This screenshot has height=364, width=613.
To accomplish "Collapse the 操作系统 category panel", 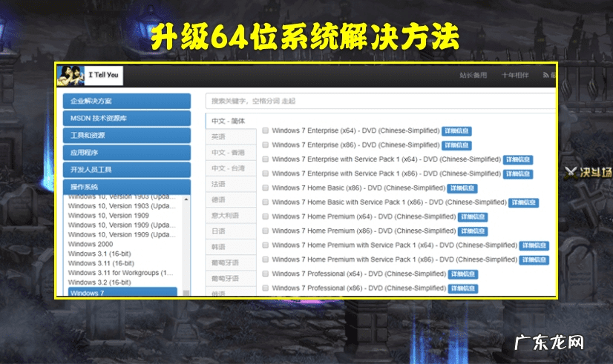I will coord(127,187).
